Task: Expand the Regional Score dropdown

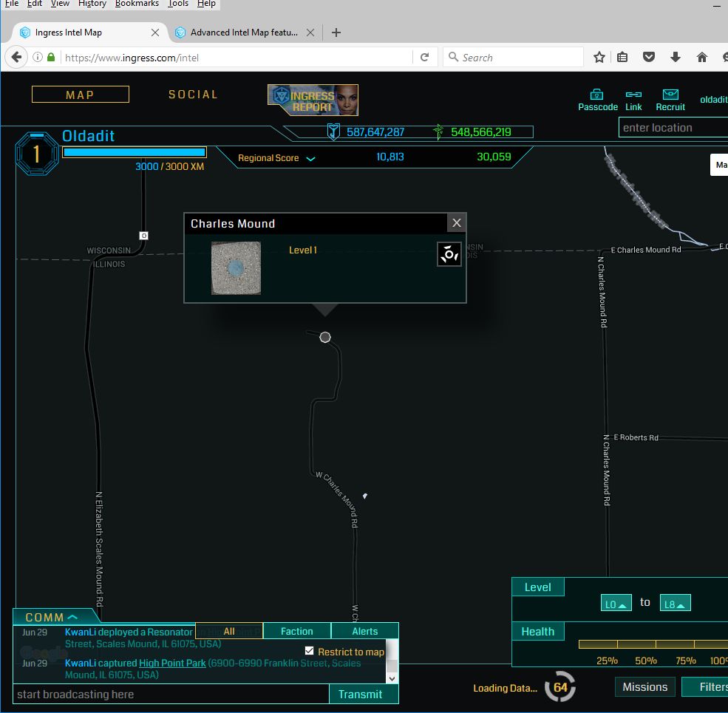Action: coord(310,159)
